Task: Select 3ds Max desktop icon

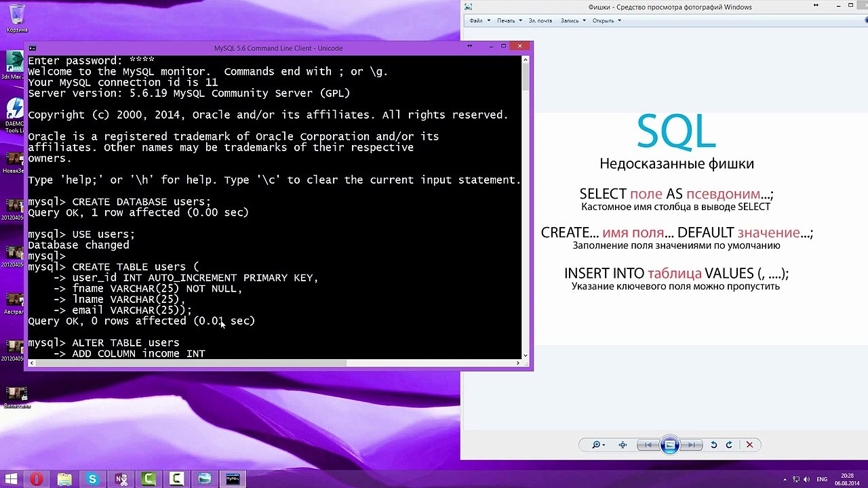Action: point(14,65)
